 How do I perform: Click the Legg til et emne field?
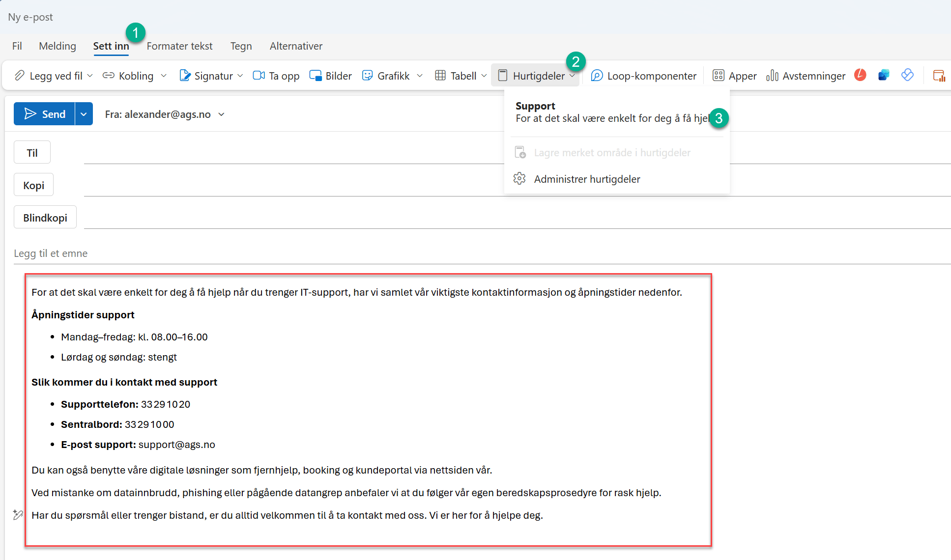[x=482, y=253]
